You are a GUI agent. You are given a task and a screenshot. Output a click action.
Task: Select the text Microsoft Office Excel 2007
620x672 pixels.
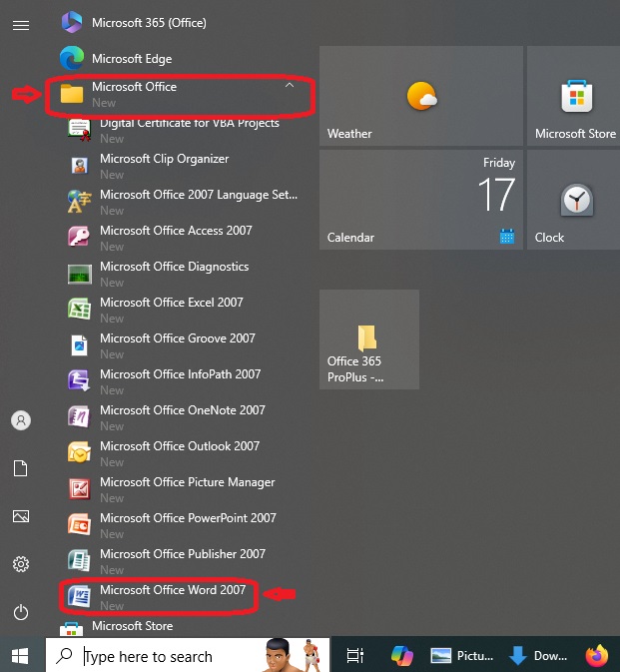pyautogui.click(x=172, y=303)
